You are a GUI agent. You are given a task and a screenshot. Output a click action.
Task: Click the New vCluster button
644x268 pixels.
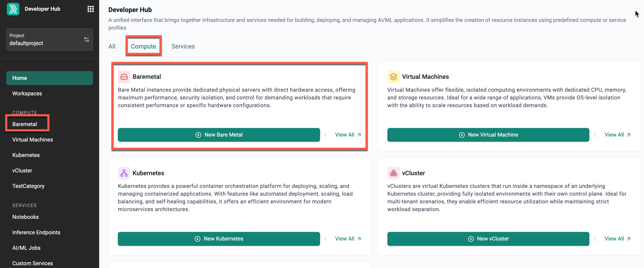tap(488, 239)
